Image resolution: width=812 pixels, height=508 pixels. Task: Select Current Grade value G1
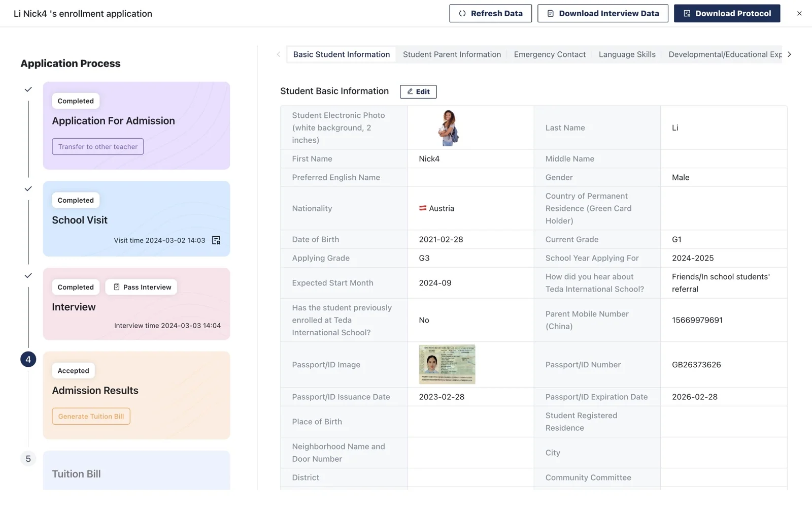[676, 240]
